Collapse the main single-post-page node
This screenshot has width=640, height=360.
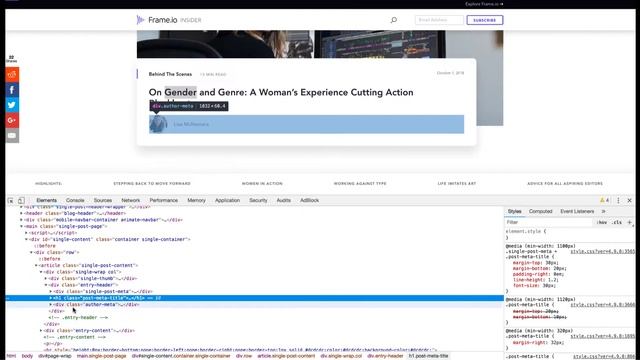22,226
